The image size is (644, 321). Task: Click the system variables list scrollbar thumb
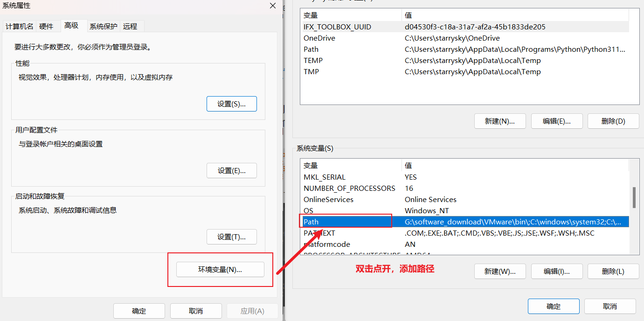pyautogui.click(x=634, y=197)
